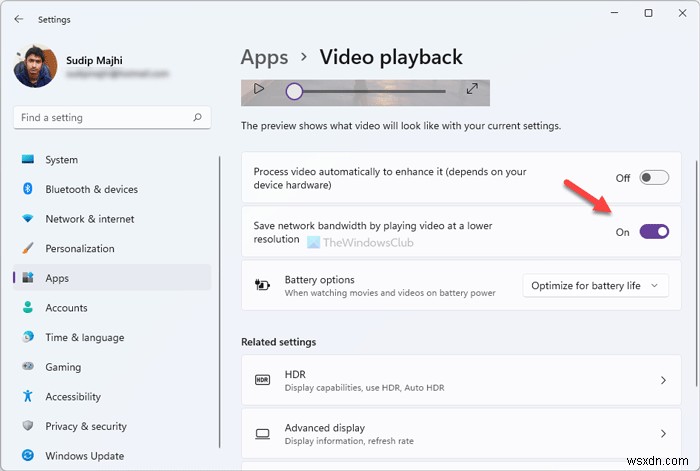Click the Related settings heading

coord(279,342)
